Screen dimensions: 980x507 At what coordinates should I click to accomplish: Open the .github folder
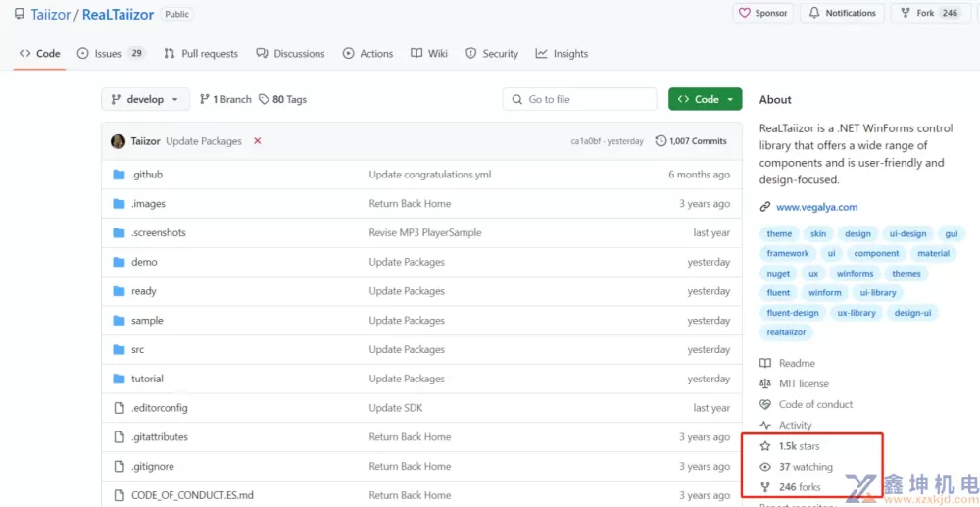[147, 175]
